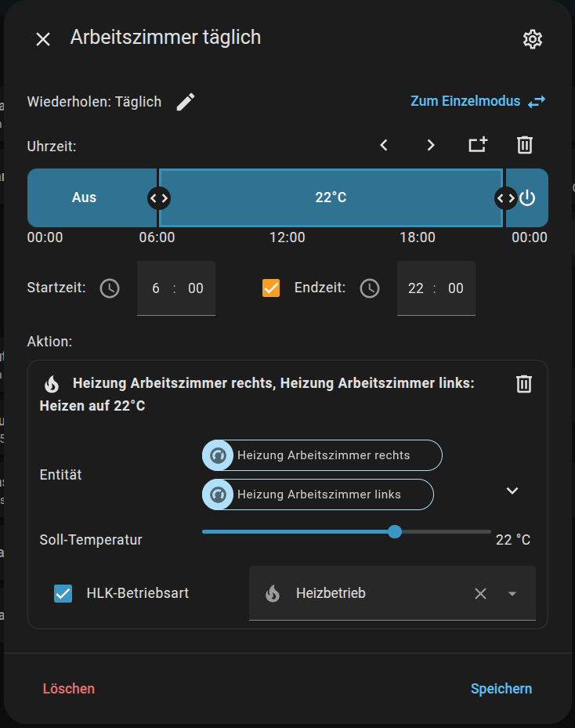Add a new time slot with plus icon
The height and width of the screenshot is (728, 575).
click(478, 145)
